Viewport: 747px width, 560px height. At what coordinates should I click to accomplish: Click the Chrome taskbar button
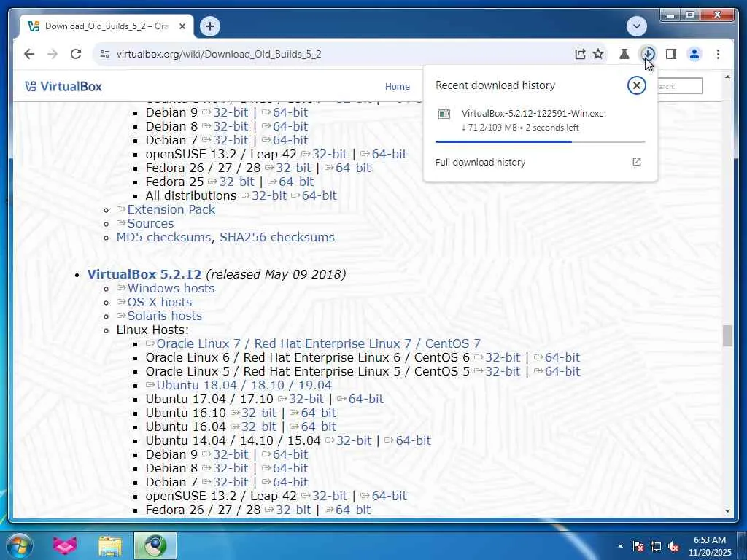(x=155, y=545)
